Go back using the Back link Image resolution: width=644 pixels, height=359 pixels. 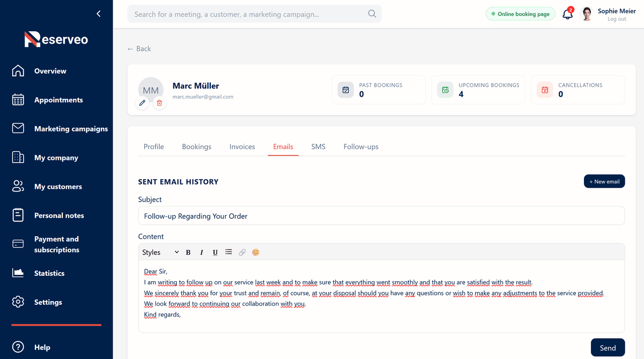(139, 48)
